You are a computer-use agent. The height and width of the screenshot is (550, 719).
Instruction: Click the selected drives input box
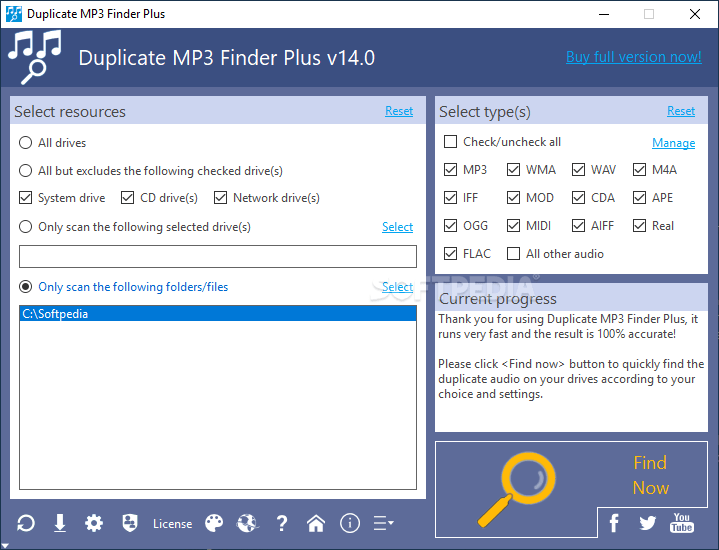coord(218,256)
